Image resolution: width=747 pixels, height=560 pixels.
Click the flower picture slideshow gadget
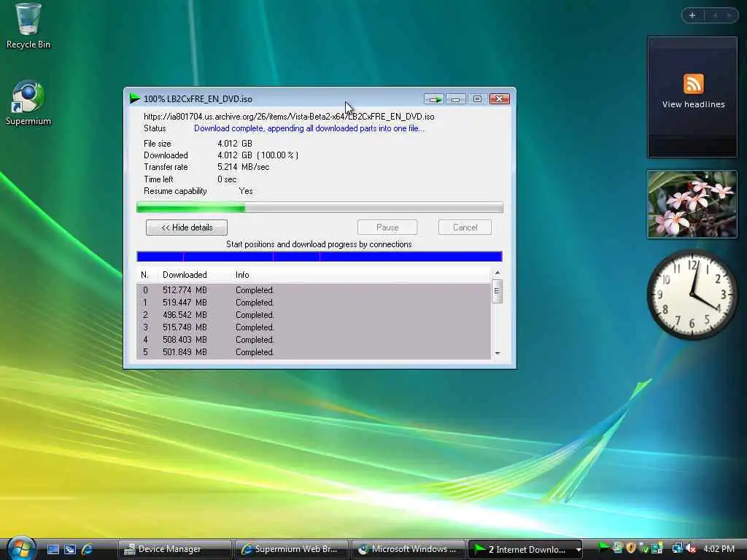tap(692, 204)
